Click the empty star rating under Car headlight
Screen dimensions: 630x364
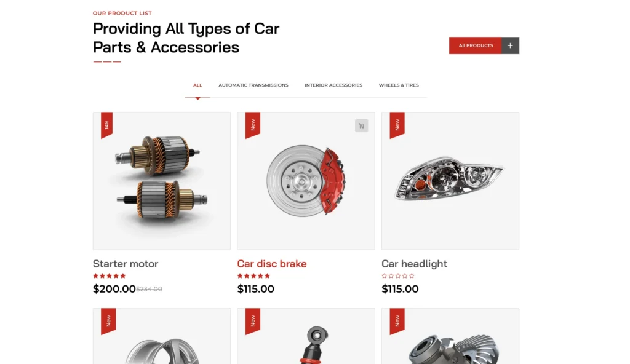(398, 276)
